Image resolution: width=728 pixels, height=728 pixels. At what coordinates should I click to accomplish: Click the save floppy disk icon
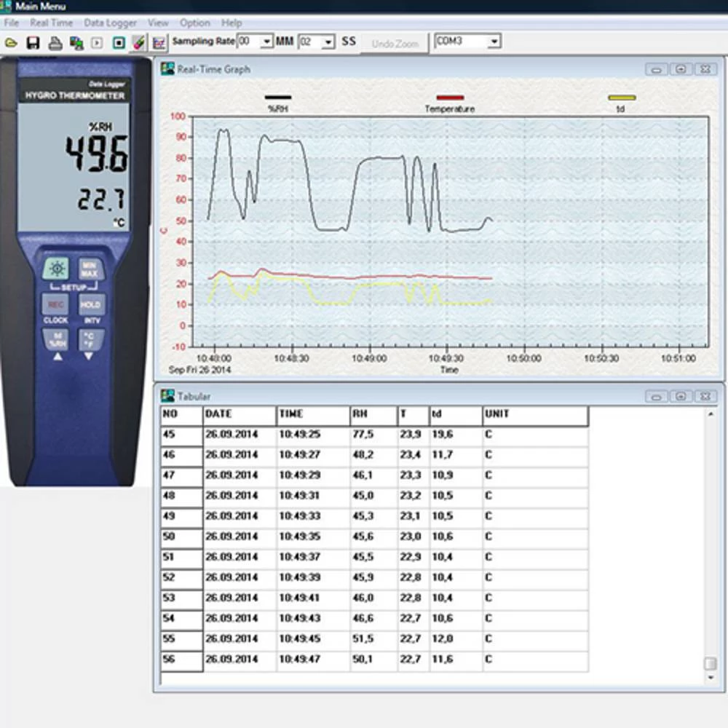pos(33,43)
